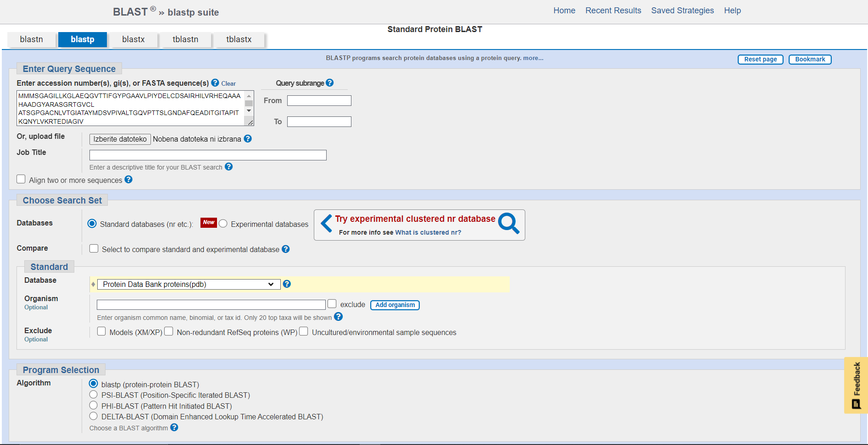Exclude Models (XM/XP) checkbox
Image resolution: width=868 pixels, height=445 pixels.
[101, 331]
